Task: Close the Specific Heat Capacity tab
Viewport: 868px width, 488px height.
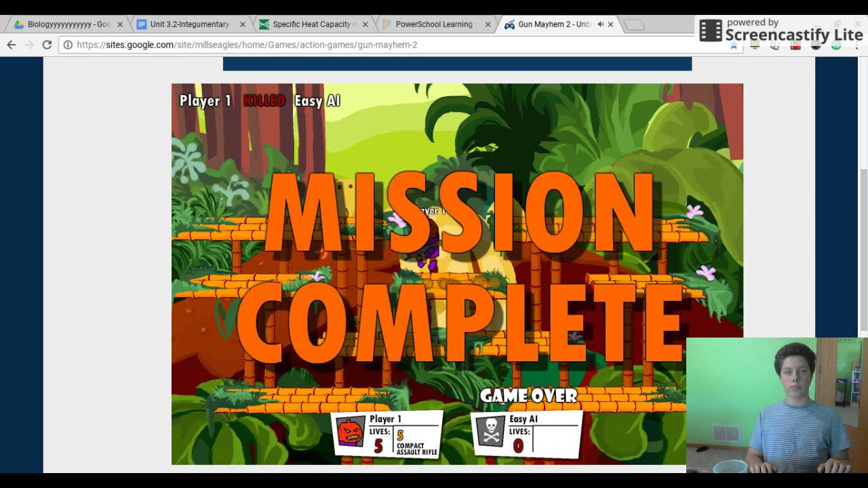Action: click(x=365, y=24)
